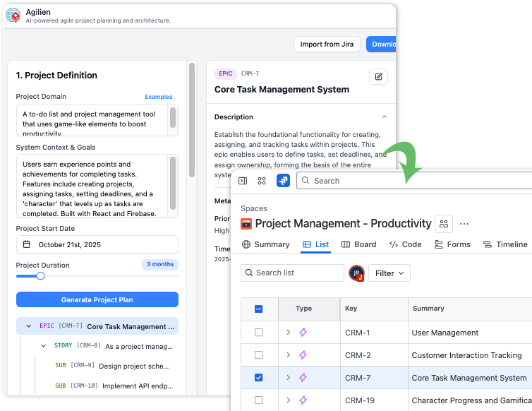The image size is (532, 411).
Task: Click the Agilien app logo icon
Action: pyautogui.click(x=13, y=15)
